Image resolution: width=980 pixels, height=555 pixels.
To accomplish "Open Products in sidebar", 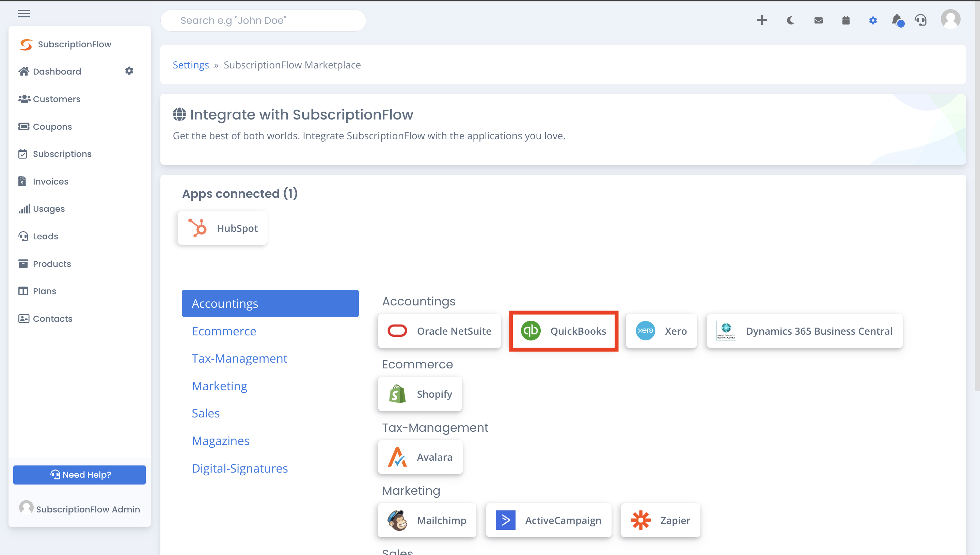I will [45, 264].
